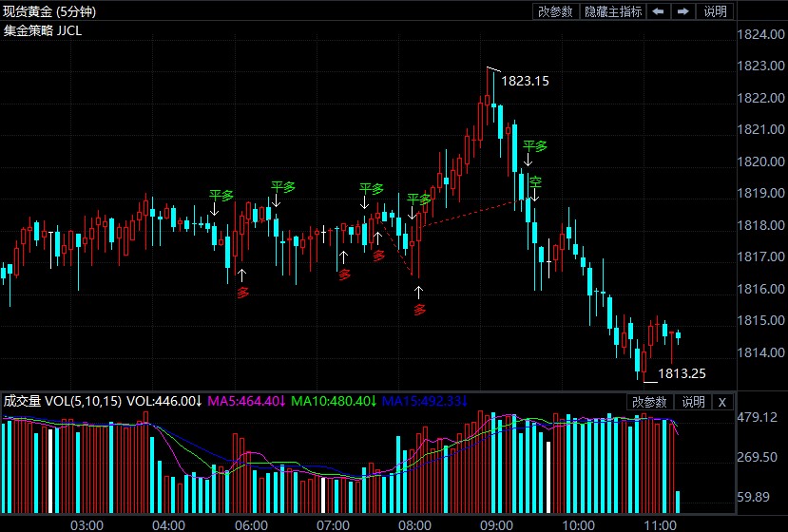Screen dimensions: 788x532
Task: Click the 成交量 VOL(5,10,15) indicator name
Action: (63, 402)
